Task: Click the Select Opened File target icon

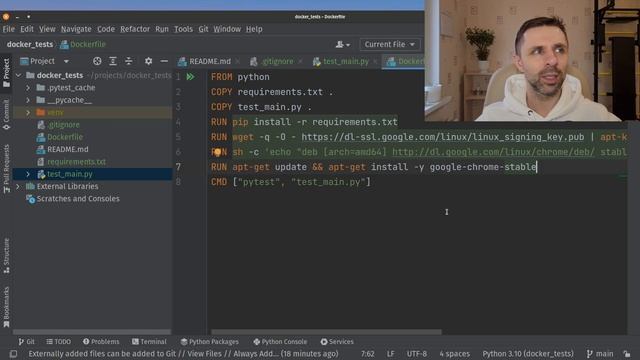Action: click(x=97, y=61)
